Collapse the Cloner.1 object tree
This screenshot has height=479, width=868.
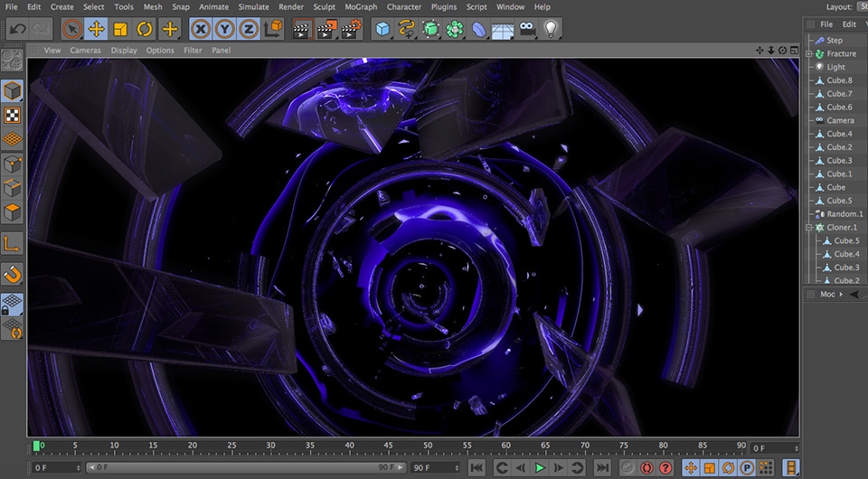810,228
